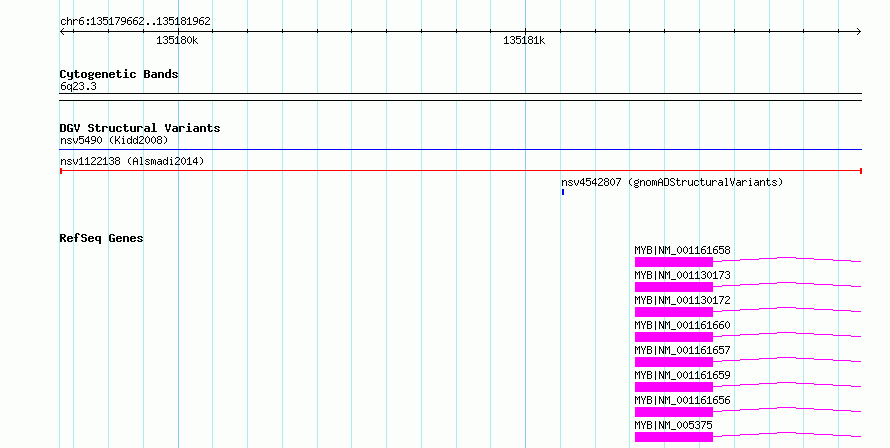The width and height of the screenshot is (890, 448).
Task: Open the DGV Structural Variants track title
Action: [140, 128]
